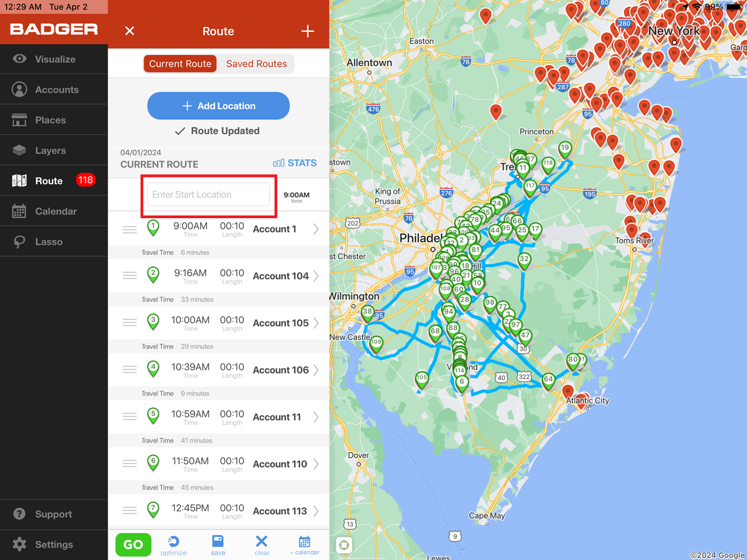Expand Account 105 stop details

click(x=316, y=323)
